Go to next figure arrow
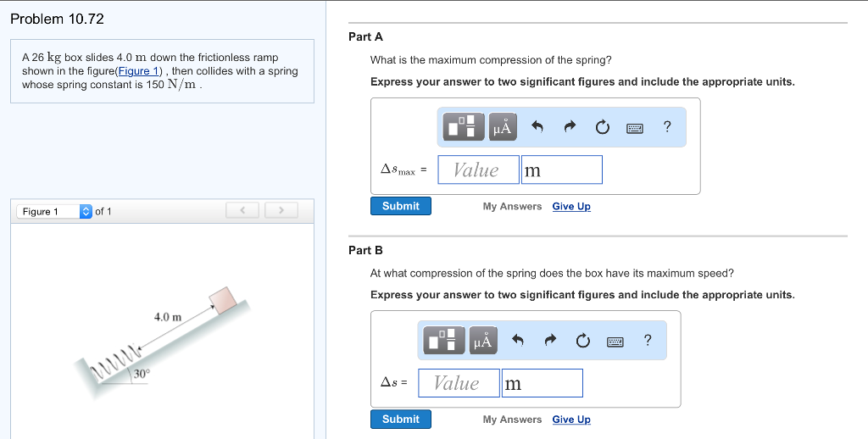 281,210
